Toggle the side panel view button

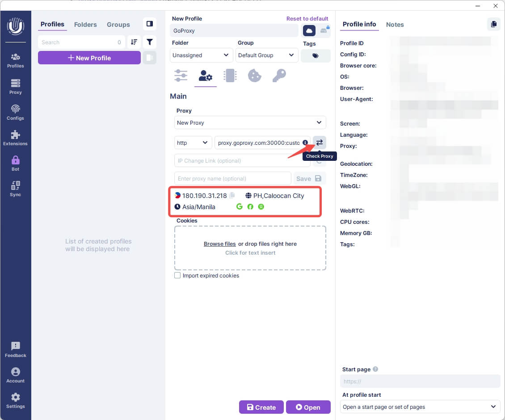coord(150,24)
